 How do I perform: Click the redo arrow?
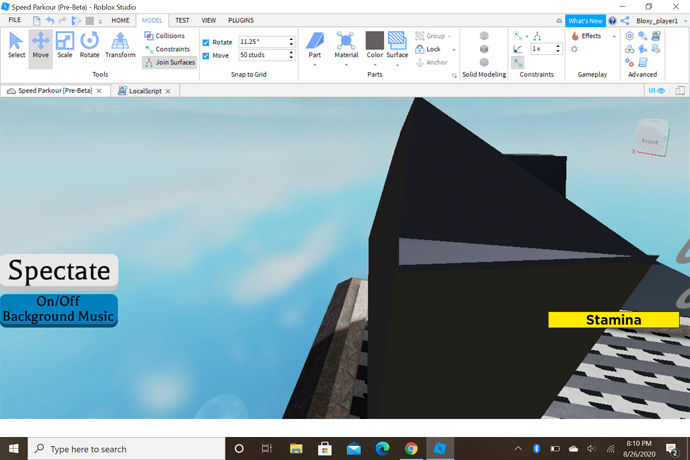pyautogui.click(x=63, y=21)
